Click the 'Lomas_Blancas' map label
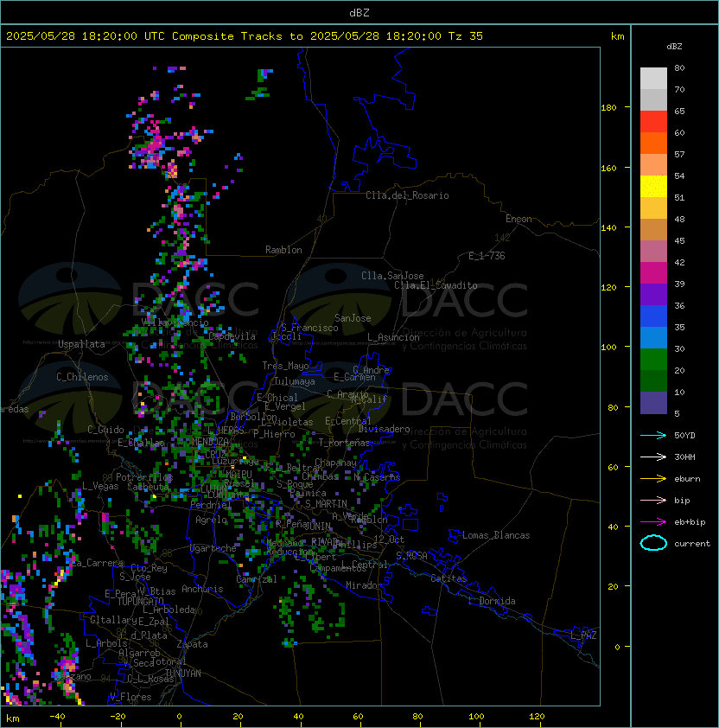 point(496,535)
